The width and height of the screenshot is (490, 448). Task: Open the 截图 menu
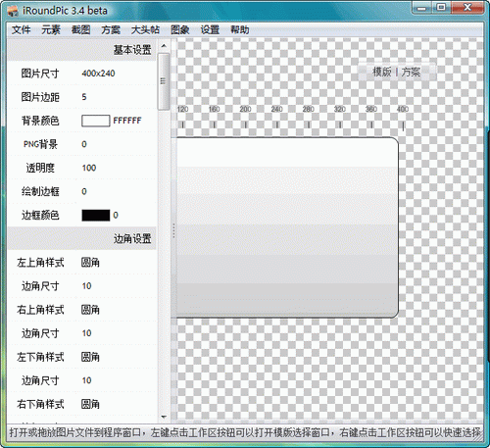(x=80, y=29)
